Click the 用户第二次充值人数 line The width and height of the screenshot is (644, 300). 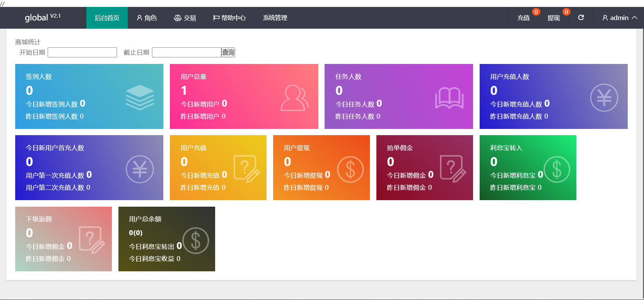click(x=58, y=188)
